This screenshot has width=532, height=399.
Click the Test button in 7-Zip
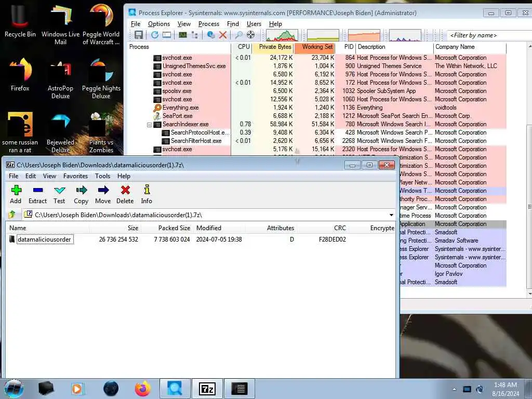[59, 194]
